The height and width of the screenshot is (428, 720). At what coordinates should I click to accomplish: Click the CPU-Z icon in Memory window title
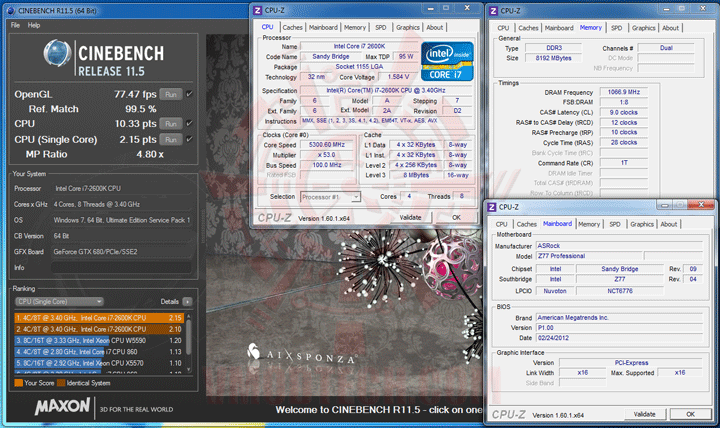click(x=494, y=10)
